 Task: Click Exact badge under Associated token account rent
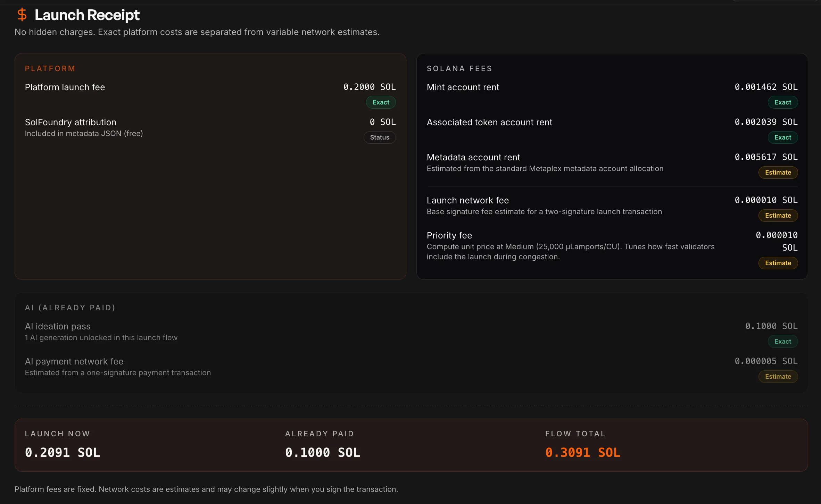[x=782, y=137]
